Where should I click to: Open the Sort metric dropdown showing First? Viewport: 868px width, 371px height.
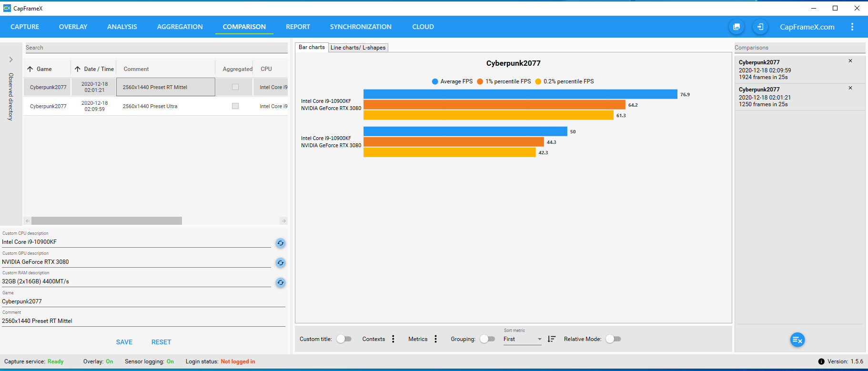(523, 339)
